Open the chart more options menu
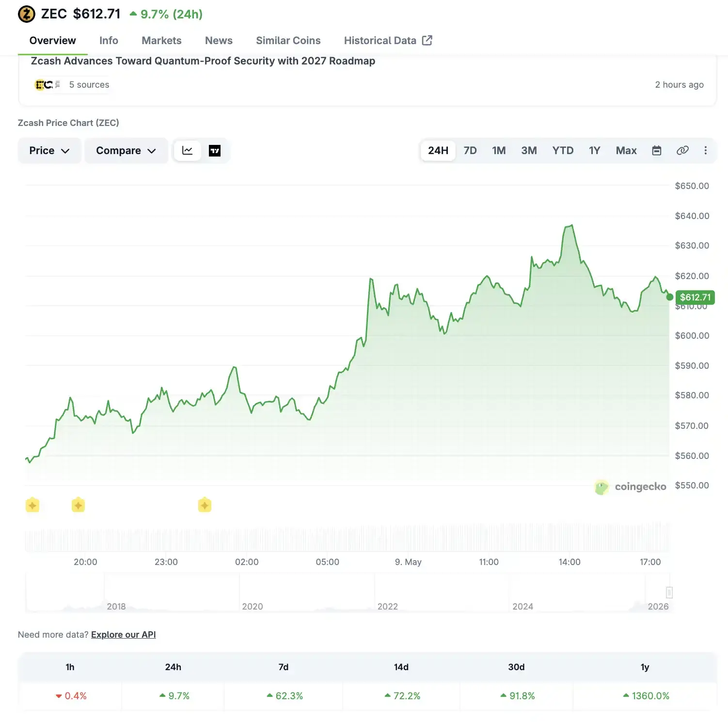Image resolution: width=728 pixels, height=722 pixels. coord(706,151)
